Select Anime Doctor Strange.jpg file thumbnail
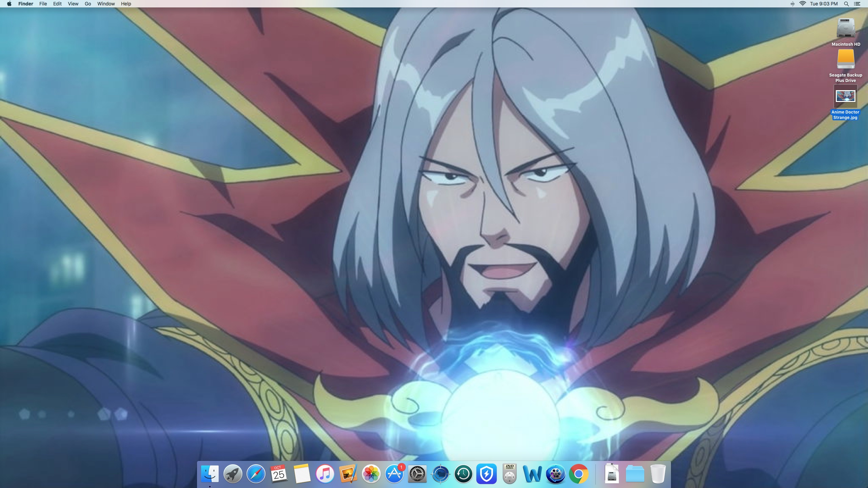 [845, 96]
